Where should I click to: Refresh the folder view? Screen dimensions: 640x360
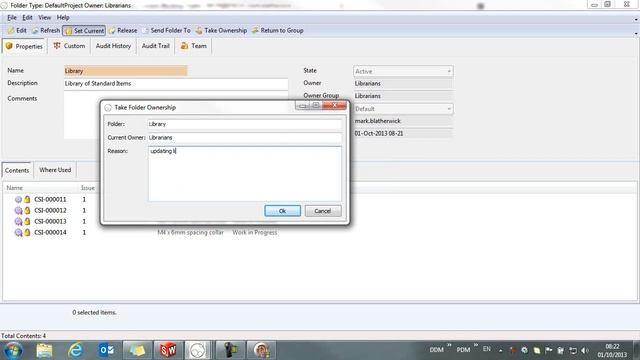pos(46,31)
